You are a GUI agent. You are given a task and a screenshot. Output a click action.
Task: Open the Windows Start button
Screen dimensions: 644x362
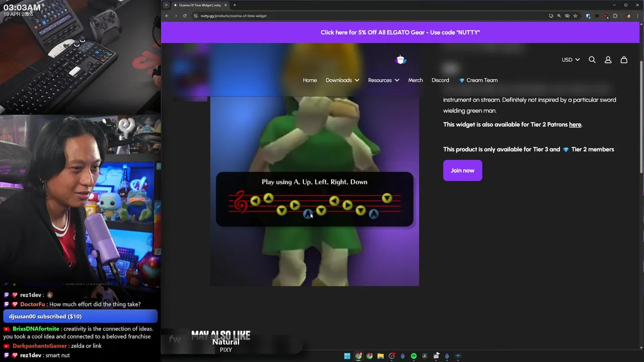(x=347, y=356)
